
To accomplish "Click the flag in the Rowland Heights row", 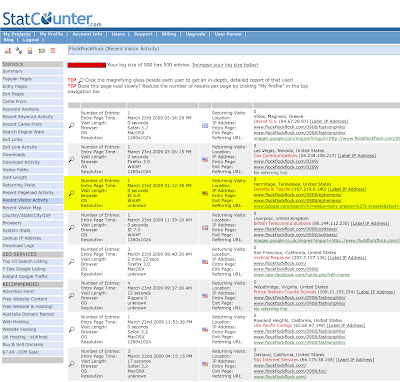I will tap(205, 330).
